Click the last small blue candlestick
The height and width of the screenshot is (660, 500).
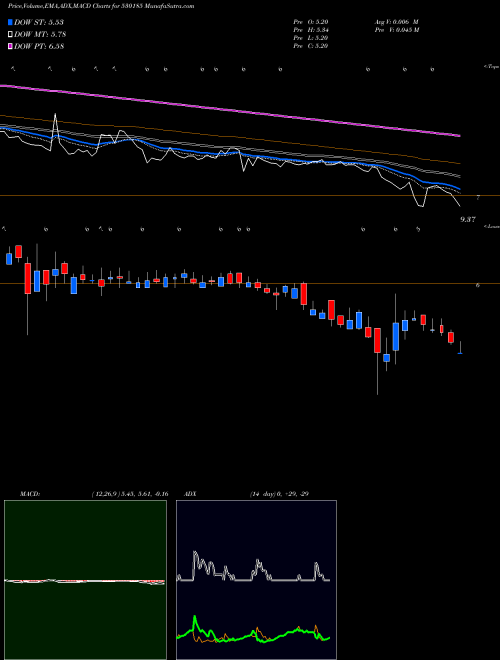[x=460, y=353]
